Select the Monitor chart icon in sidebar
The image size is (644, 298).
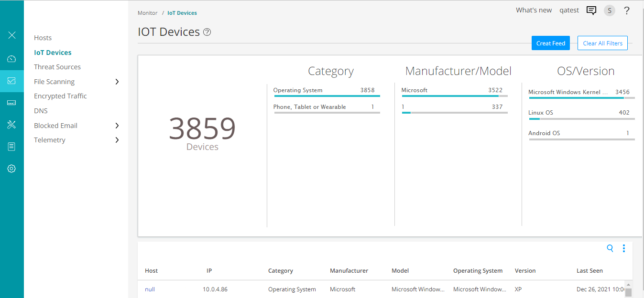point(12,81)
